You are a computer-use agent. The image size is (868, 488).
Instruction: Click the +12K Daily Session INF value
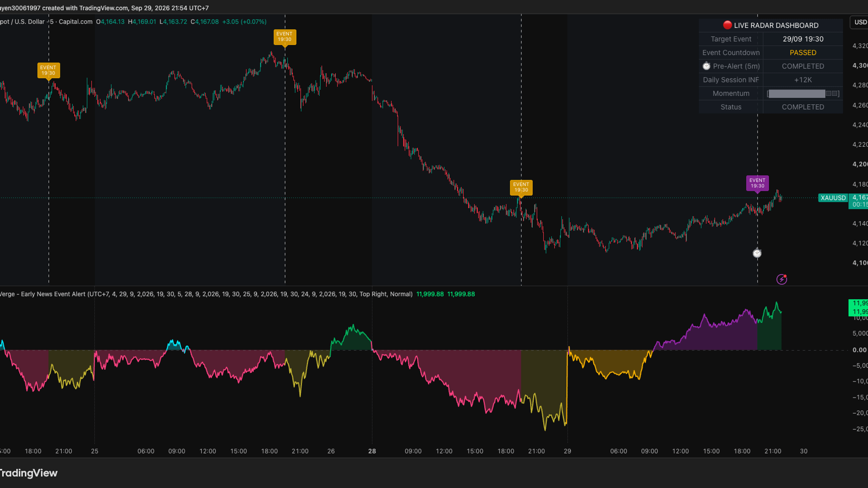(803, 80)
